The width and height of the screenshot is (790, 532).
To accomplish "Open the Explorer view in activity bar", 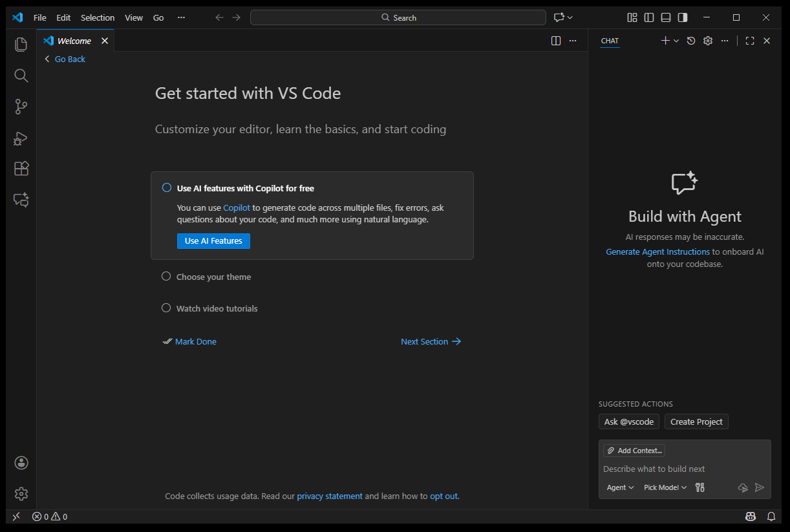I will click(21, 45).
